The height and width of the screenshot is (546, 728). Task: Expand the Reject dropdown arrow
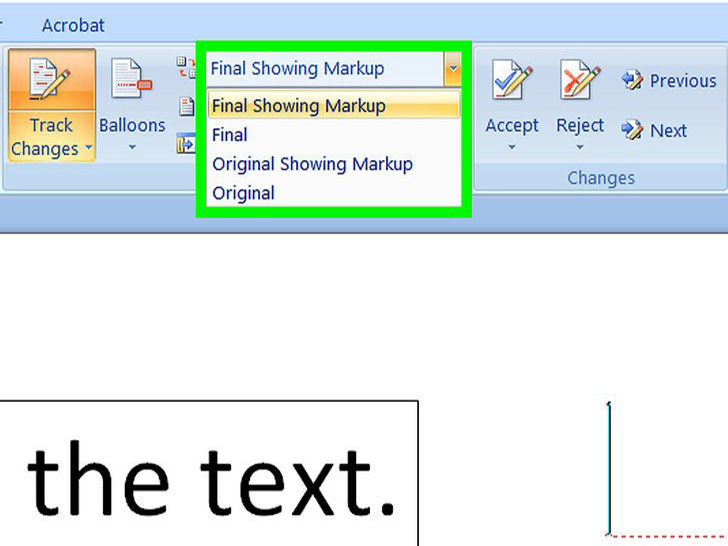point(580,148)
